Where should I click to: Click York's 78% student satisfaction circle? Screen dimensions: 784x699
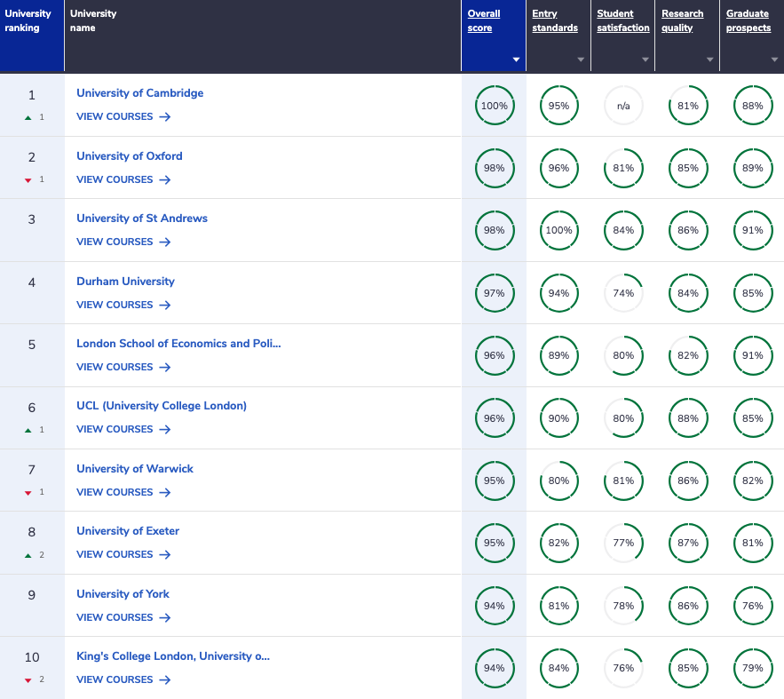[x=623, y=606]
